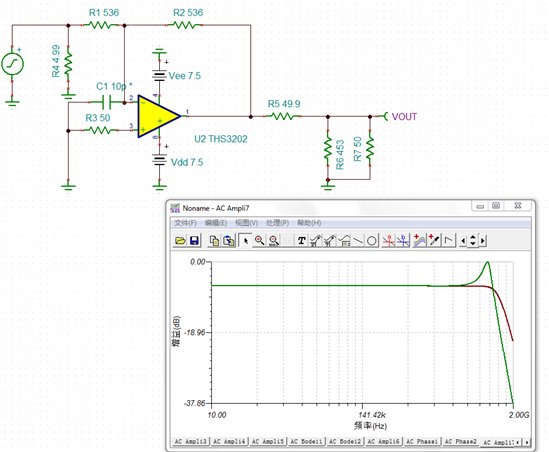The height and width of the screenshot is (452, 549).
Task: Switch to the AC Phase1 tab
Action: [422, 442]
